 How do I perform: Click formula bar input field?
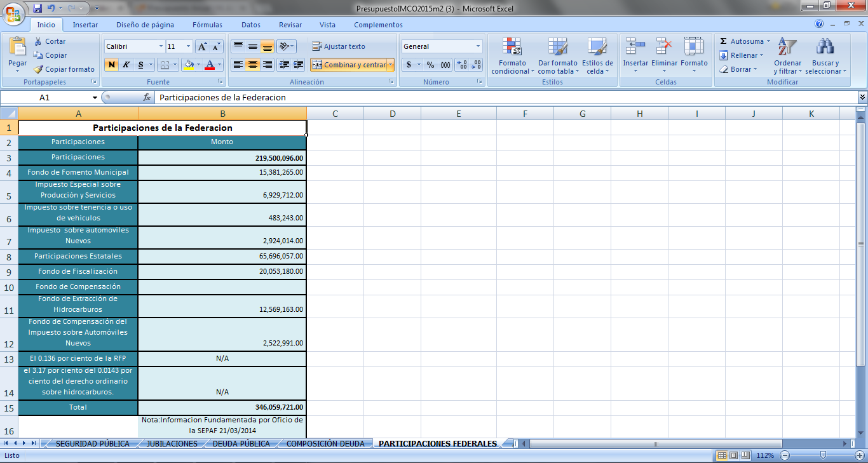(506, 98)
